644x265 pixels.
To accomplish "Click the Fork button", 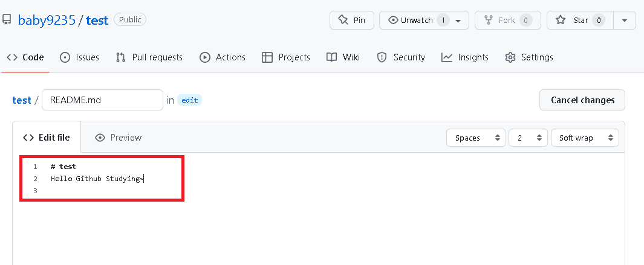I will click(508, 20).
